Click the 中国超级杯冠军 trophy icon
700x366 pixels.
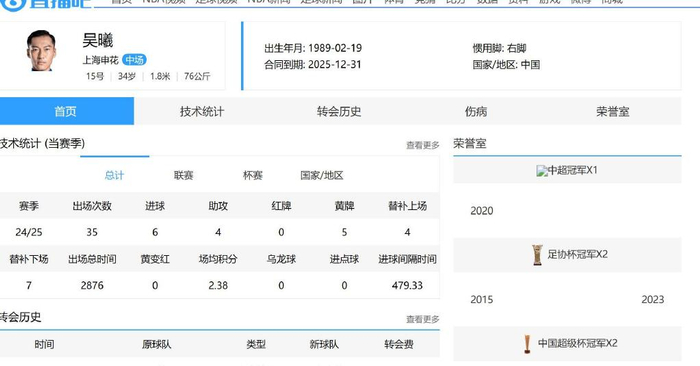(527, 344)
